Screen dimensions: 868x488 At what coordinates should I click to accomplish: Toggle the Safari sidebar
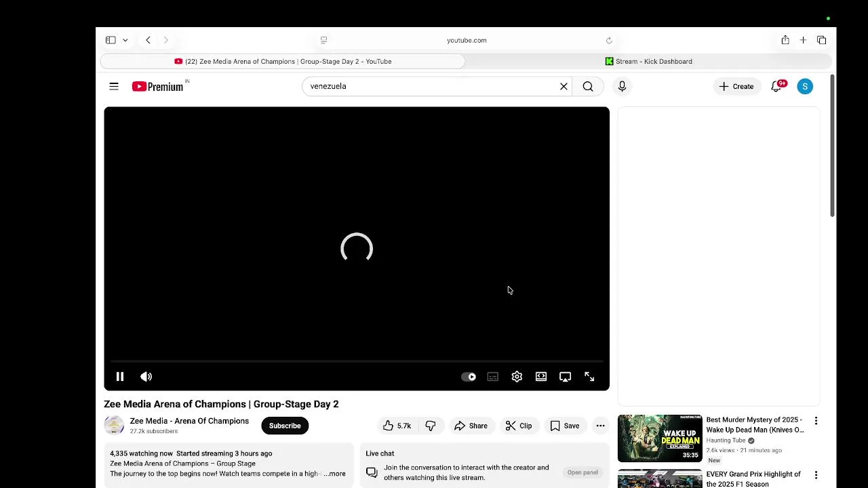(x=111, y=40)
